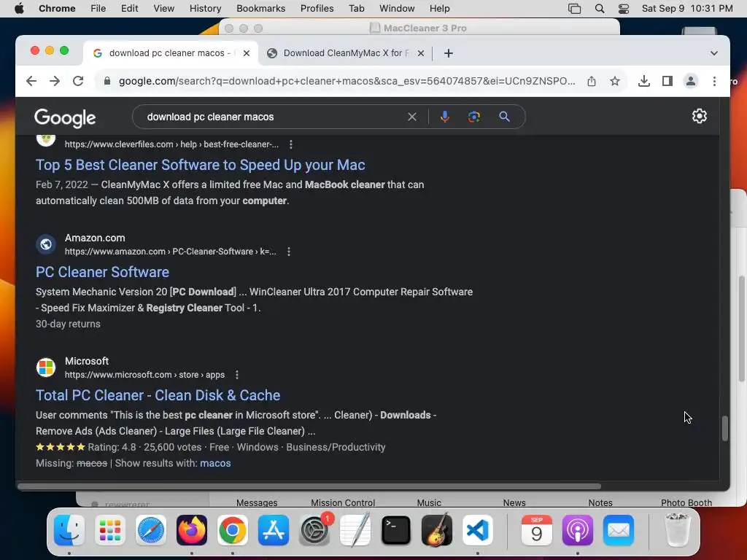Open more options for Microsoft result

coord(237,375)
